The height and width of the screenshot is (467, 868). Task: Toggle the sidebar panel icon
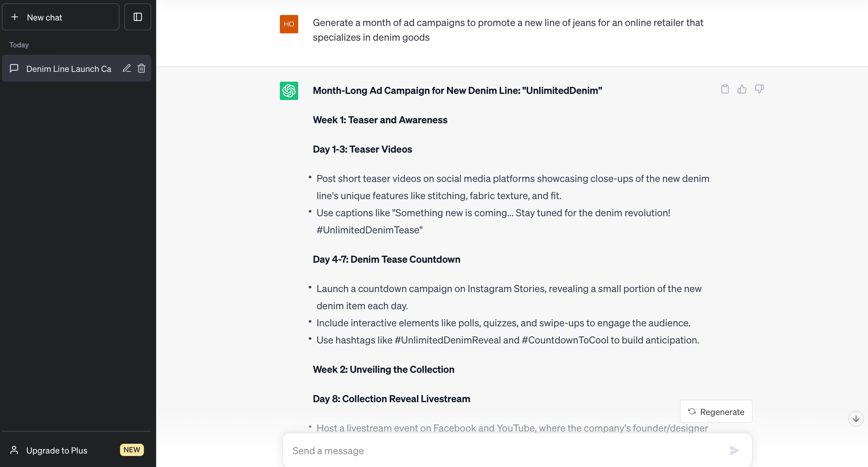click(x=137, y=17)
